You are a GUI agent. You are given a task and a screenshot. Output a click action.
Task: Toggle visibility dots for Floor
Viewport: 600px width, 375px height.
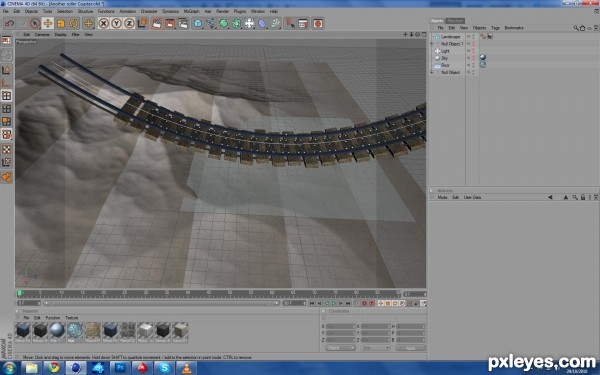[473, 65]
